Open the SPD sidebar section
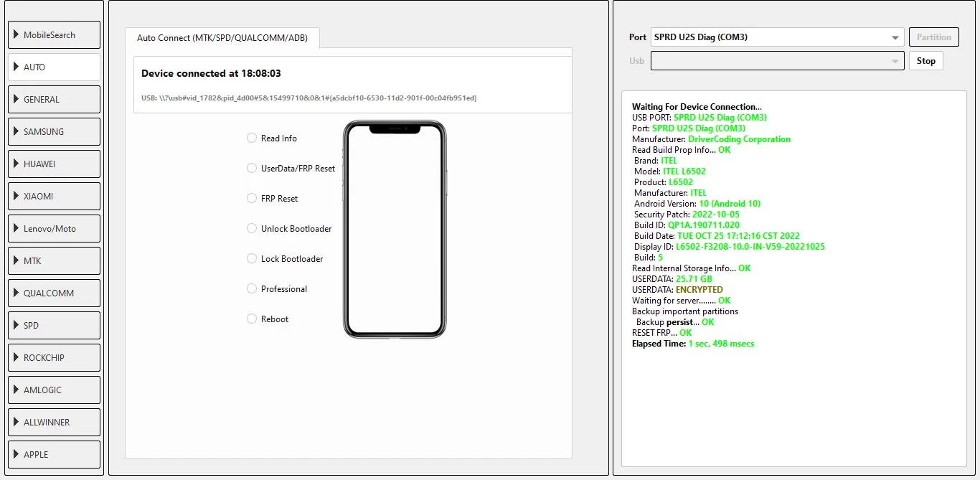980x480 pixels. tap(54, 326)
